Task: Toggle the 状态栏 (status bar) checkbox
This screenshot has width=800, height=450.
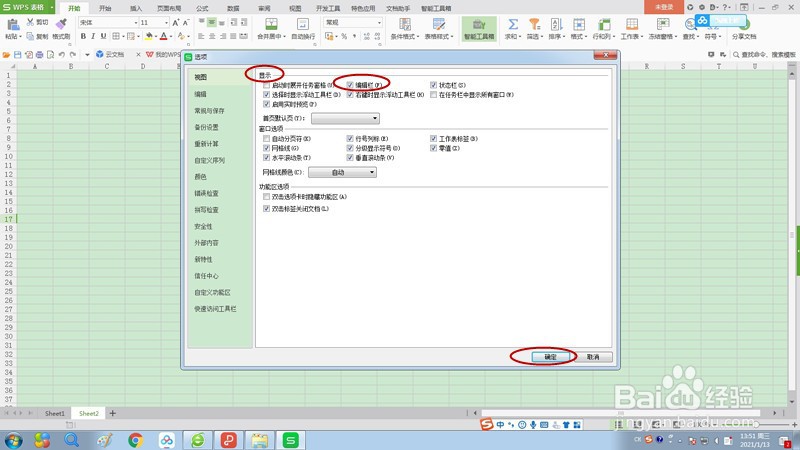Action: point(433,85)
